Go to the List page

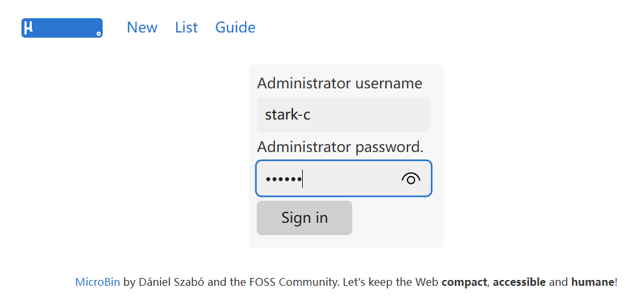coord(186,27)
